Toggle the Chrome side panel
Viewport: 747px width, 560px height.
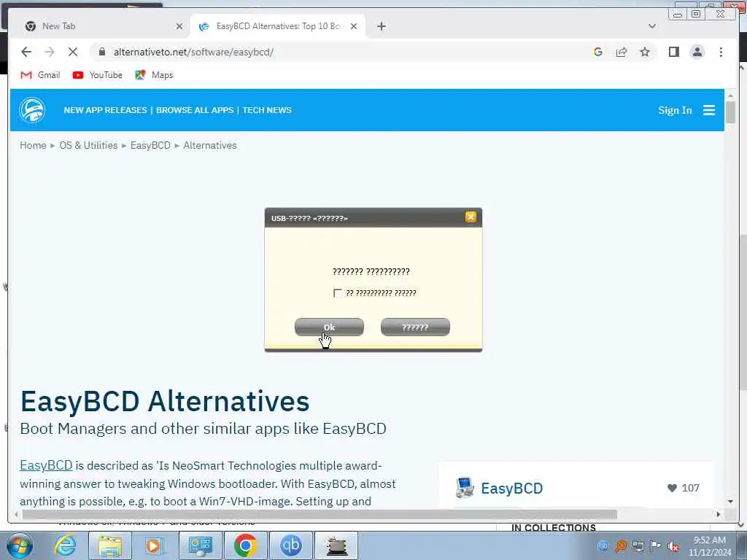[x=673, y=52]
